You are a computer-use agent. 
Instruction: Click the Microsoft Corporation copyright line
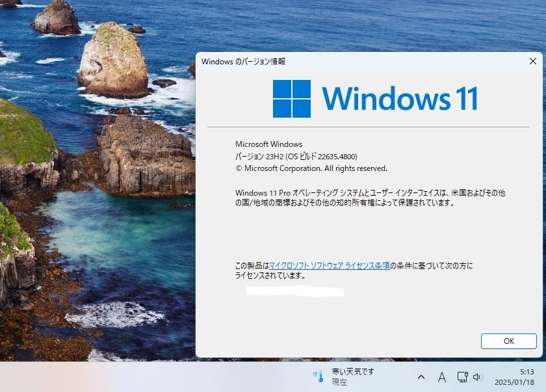tap(311, 168)
